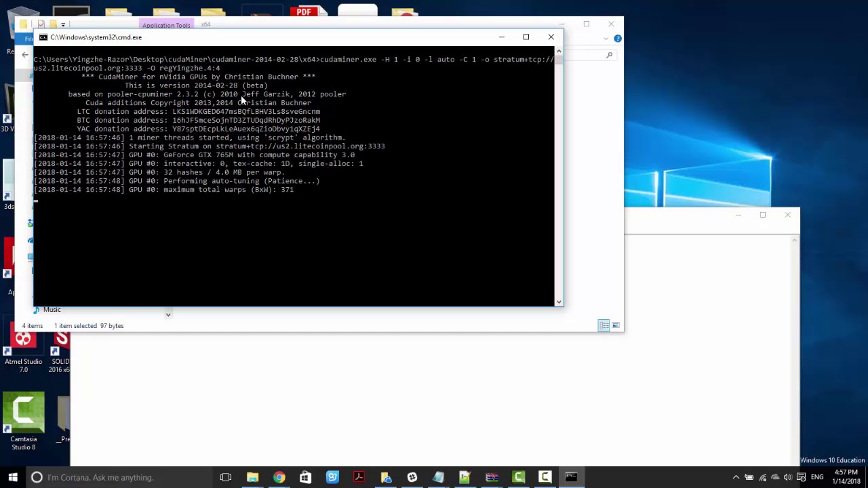Screen dimensions: 868x488
Task: Minimize the cmd.exe window
Action: point(502,37)
